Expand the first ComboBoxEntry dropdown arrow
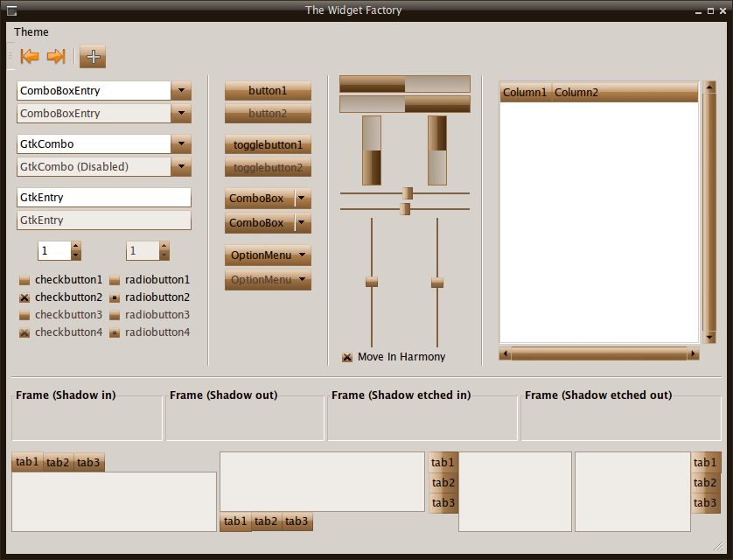 (x=181, y=91)
